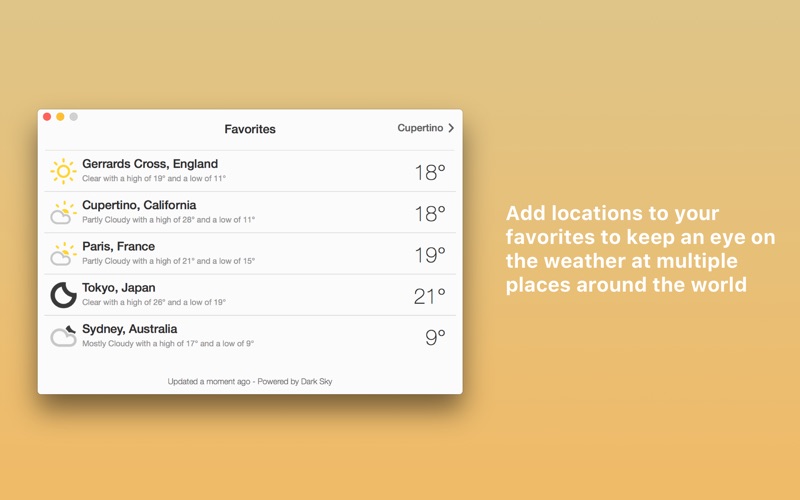The image size is (800, 500).
Task: Click the moon icon for Tokyo
Action: point(63,295)
